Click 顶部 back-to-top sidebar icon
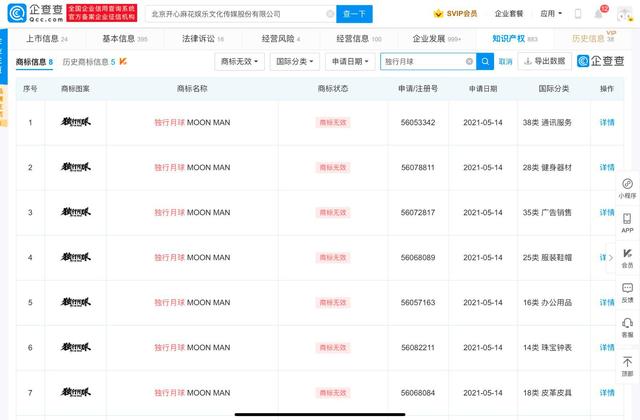Image resolution: width=640 pixels, height=420 pixels. pos(627,366)
